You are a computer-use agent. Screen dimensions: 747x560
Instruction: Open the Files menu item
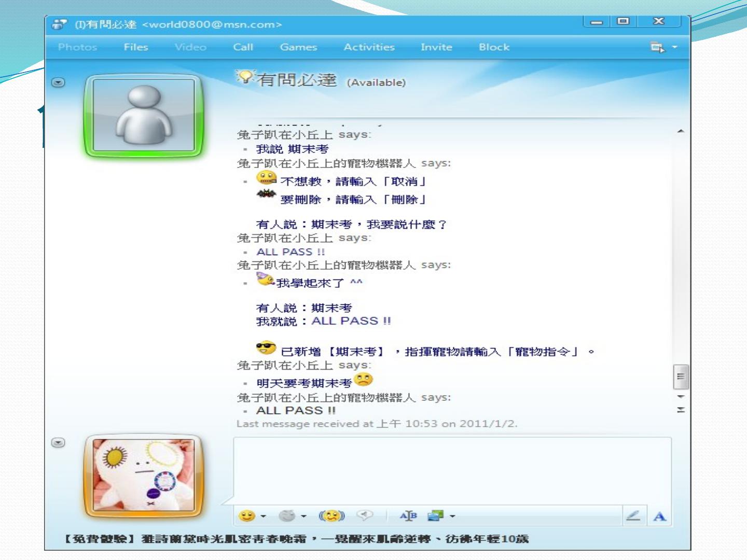point(136,47)
